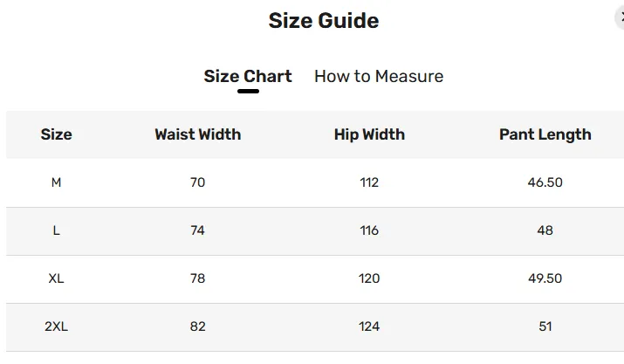Click pant length value 49.50

(x=545, y=278)
